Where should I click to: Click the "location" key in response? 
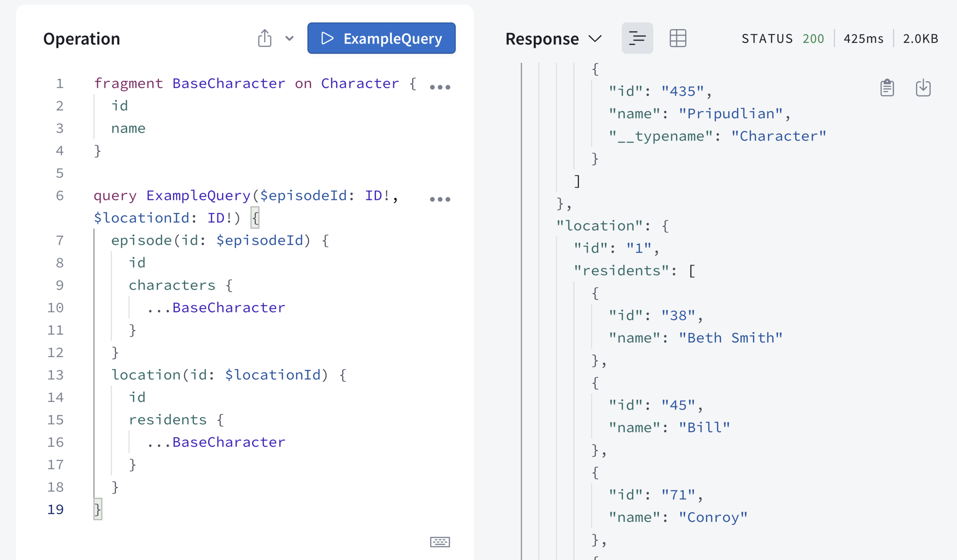pos(600,226)
